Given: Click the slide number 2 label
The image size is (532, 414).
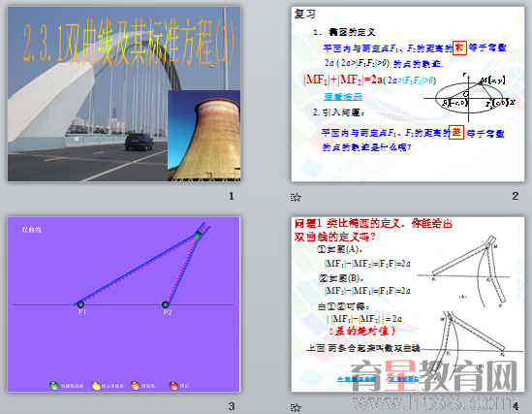Looking at the screenshot, I should click(515, 196).
